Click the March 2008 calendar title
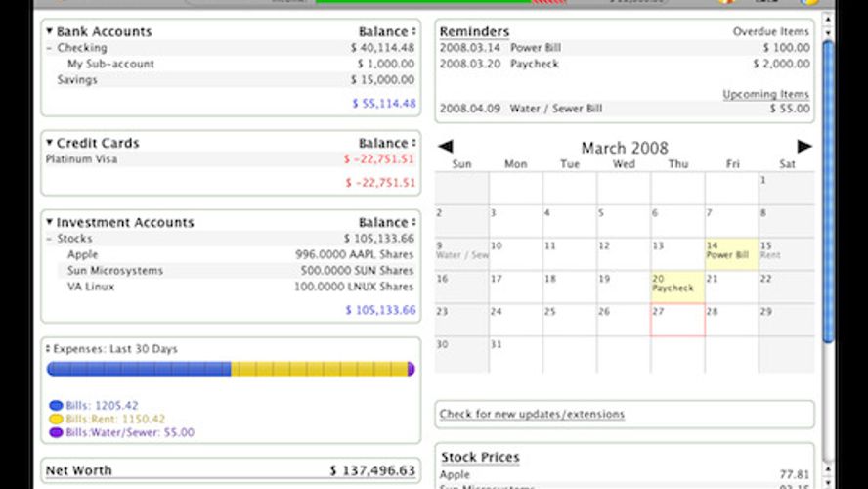This screenshot has width=868, height=489. coord(625,148)
